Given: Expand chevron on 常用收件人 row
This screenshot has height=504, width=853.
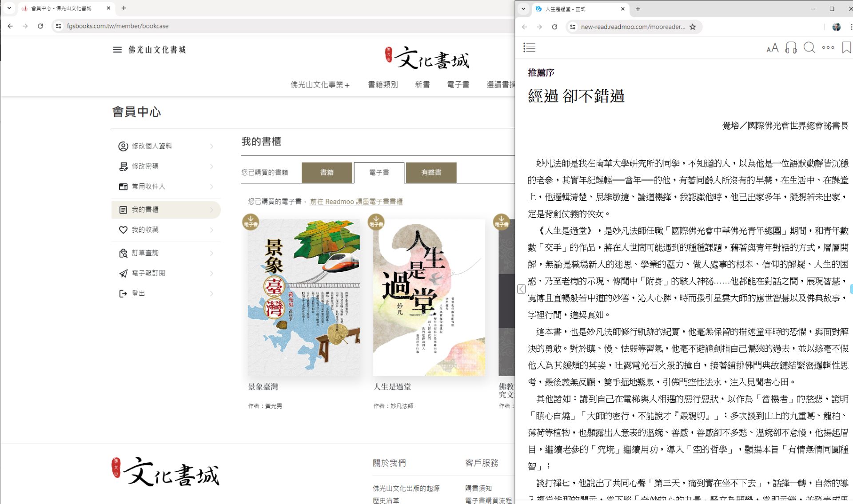Looking at the screenshot, I should click(x=211, y=187).
